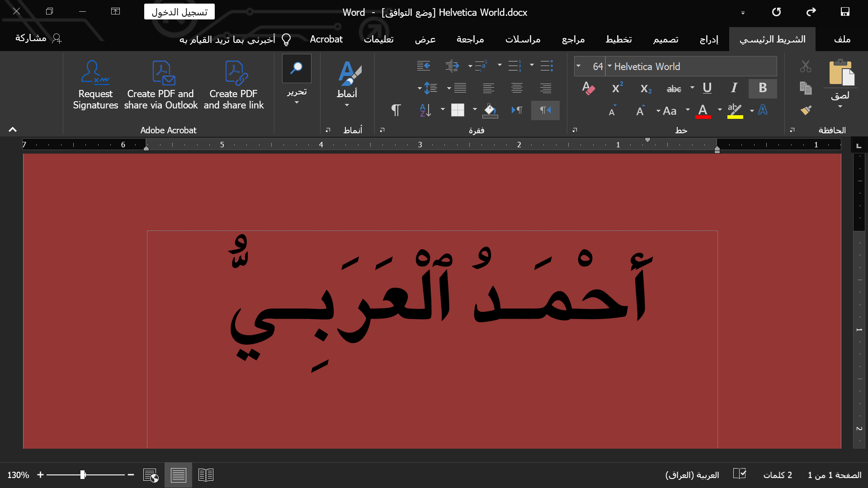
Task: Click the Text Effects outlined A icon
Action: [x=763, y=110]
